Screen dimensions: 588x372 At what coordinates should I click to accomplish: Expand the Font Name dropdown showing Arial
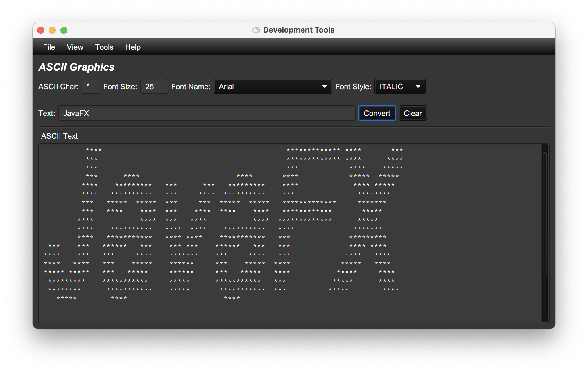tap(273, 87)
